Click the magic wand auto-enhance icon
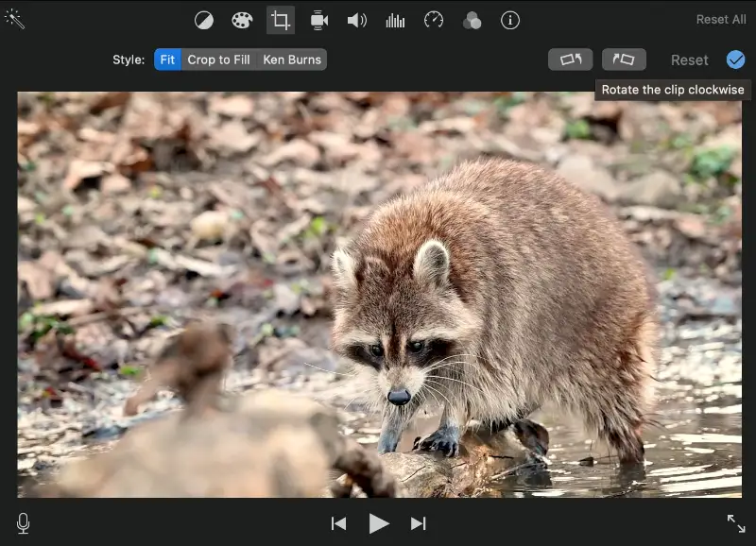This screenshot has height=546, width=756. pos(14,19)
